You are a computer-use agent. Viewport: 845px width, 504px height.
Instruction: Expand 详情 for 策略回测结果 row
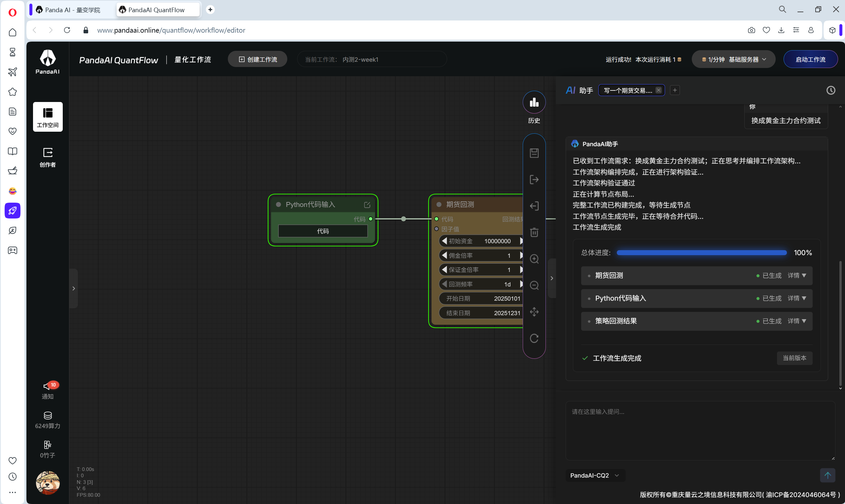pyautogui.click(x=797, y=321)
